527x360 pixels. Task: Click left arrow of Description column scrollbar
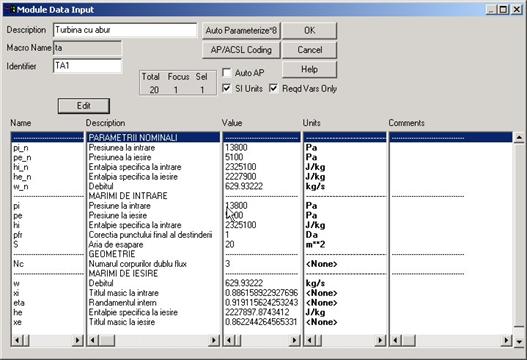click(93, 341)
